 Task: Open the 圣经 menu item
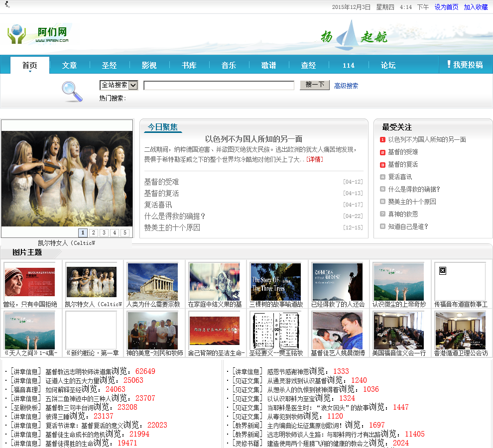point(110,65)
